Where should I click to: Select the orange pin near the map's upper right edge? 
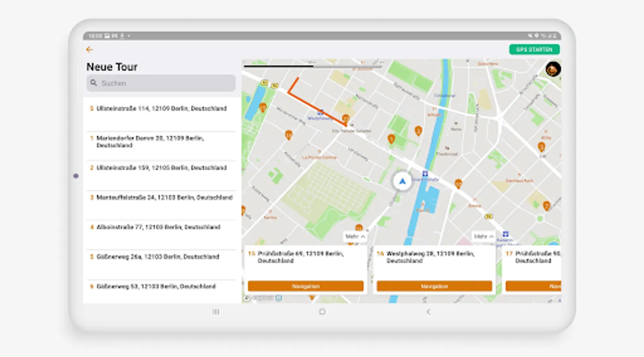pyautogui.click(x=541, y=147)
